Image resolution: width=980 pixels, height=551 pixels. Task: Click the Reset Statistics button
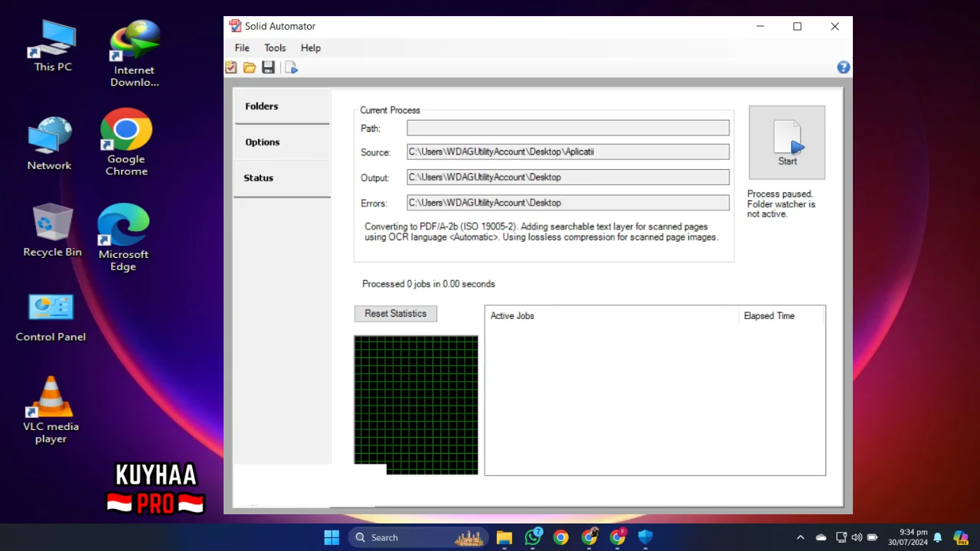(x=396, y=314)
